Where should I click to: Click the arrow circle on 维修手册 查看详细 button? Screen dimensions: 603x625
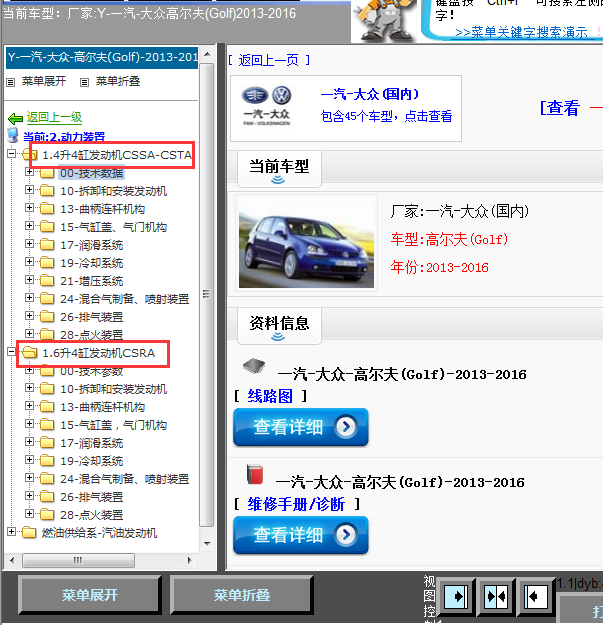pos(346,535)
